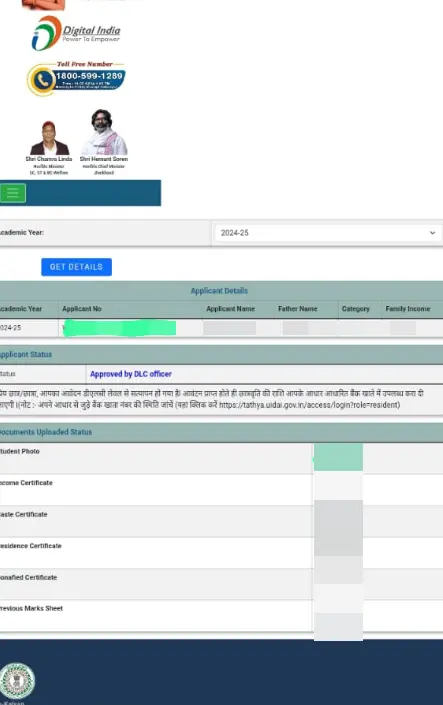This screenshot has height=705, width=443.
Task: Click the toll free number banner
Action: point(76,79)
